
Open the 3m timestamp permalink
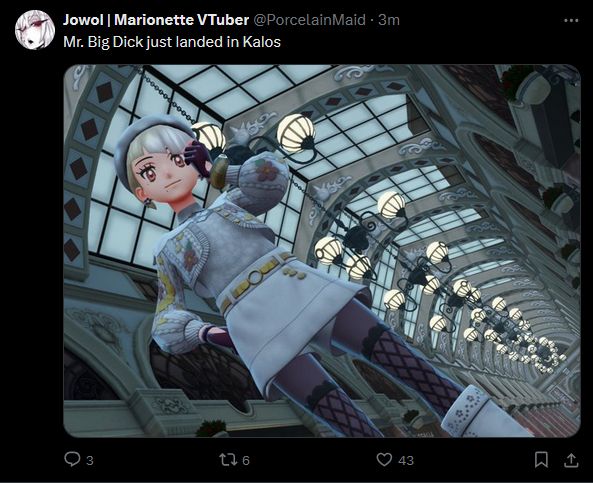389,20
